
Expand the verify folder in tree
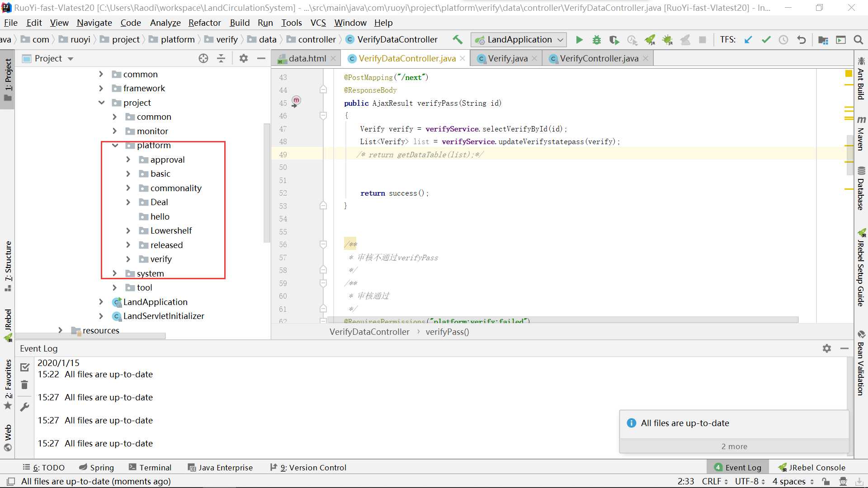(x=128, y=259)
